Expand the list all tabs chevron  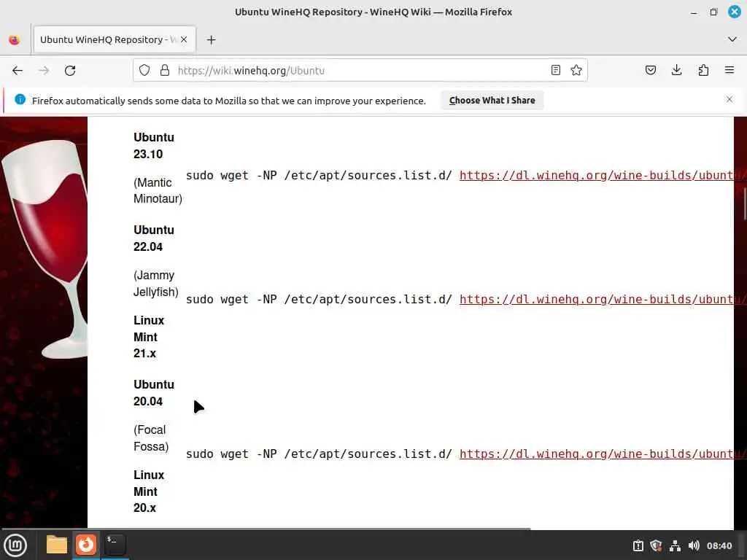[732, 39]
